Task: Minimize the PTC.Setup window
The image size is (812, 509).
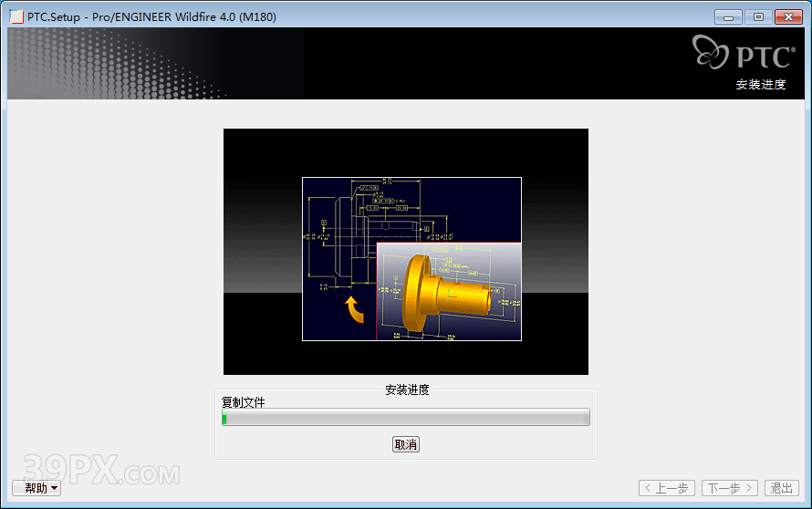Action: (x=728, y=17)
